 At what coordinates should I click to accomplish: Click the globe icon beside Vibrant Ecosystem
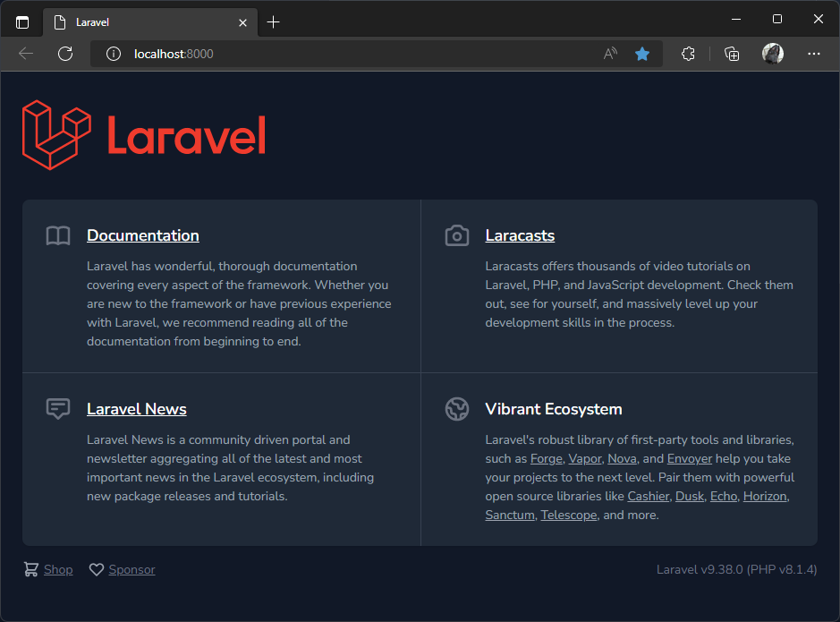tap(457, 409)
